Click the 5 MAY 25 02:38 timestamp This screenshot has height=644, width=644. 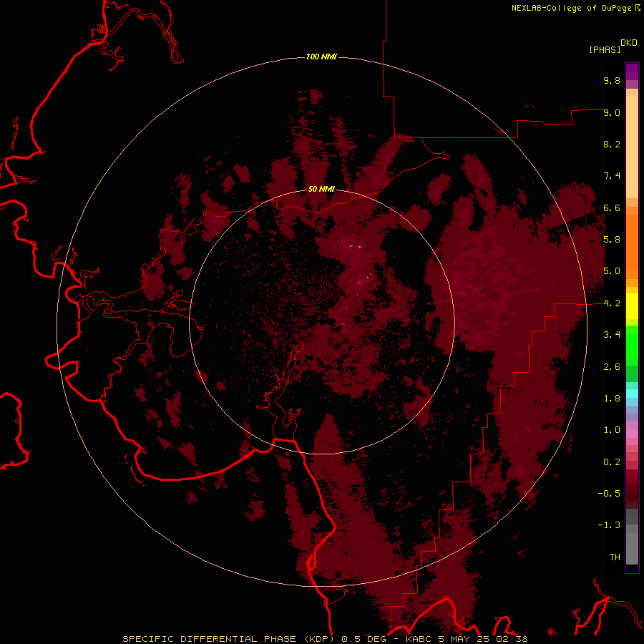(482, 639)
